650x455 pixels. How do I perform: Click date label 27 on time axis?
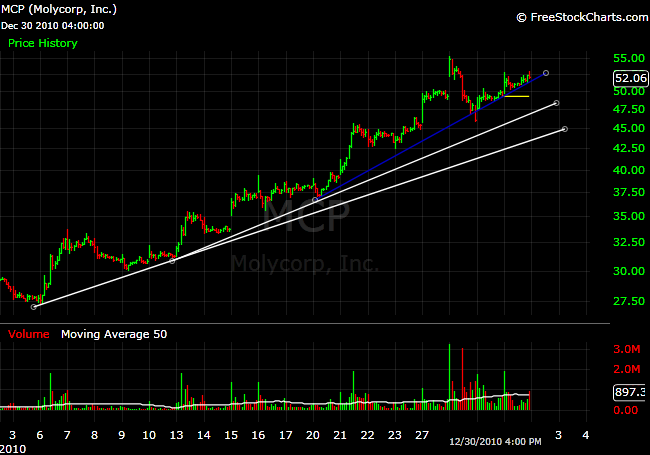point(422,436)
